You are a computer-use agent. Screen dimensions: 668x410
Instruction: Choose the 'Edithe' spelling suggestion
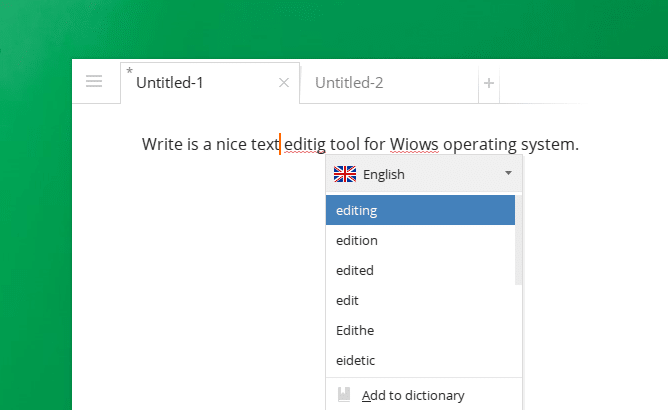point(420,330)
